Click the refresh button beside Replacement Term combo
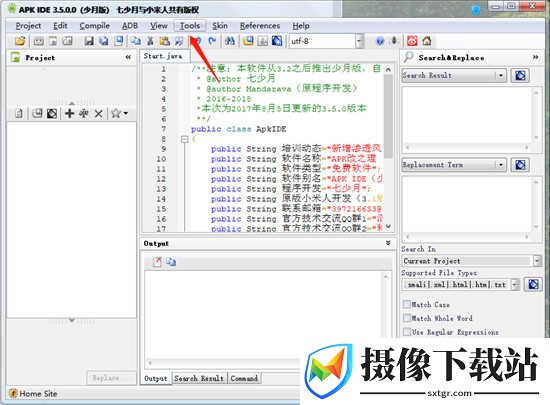The width and height of the screenshot is (550, 405). (520, 164)
